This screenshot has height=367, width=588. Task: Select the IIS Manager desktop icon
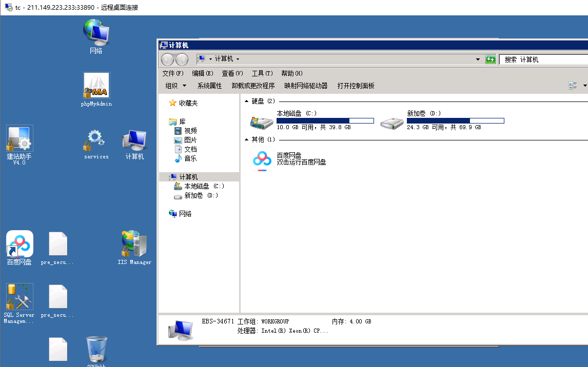click(x=134, y=248)
